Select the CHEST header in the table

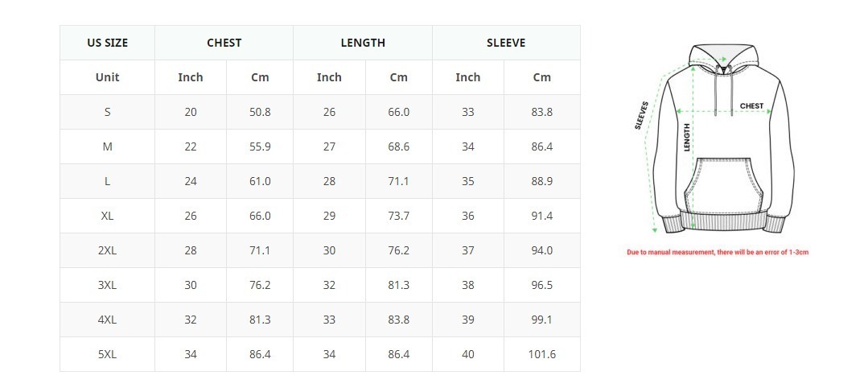point(224,43)
